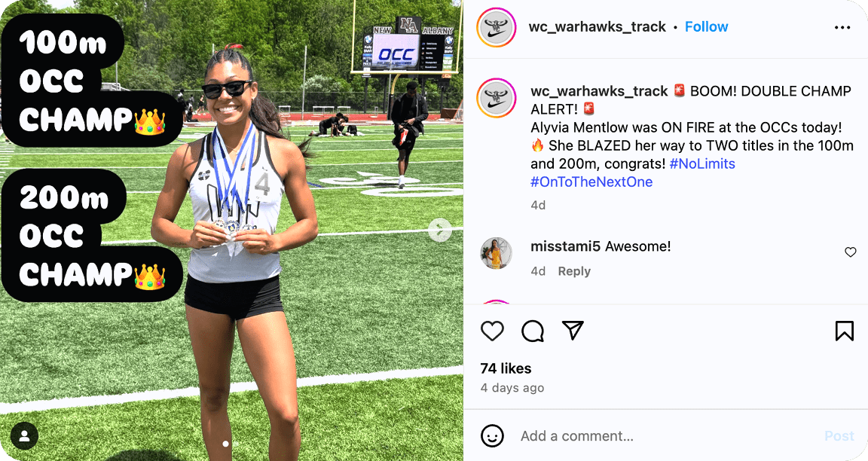Like misstami5's comment with the small heart
Image resolution: width=868 pixels, height=461 pixels.
(x=850, y=252)
